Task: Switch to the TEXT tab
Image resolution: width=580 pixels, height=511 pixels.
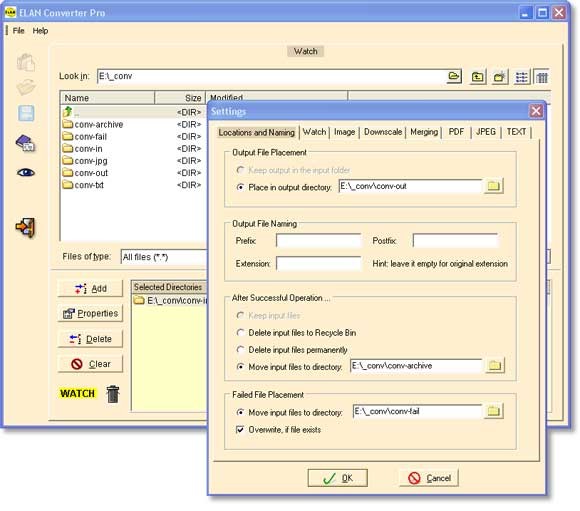Action: point(516,132)
